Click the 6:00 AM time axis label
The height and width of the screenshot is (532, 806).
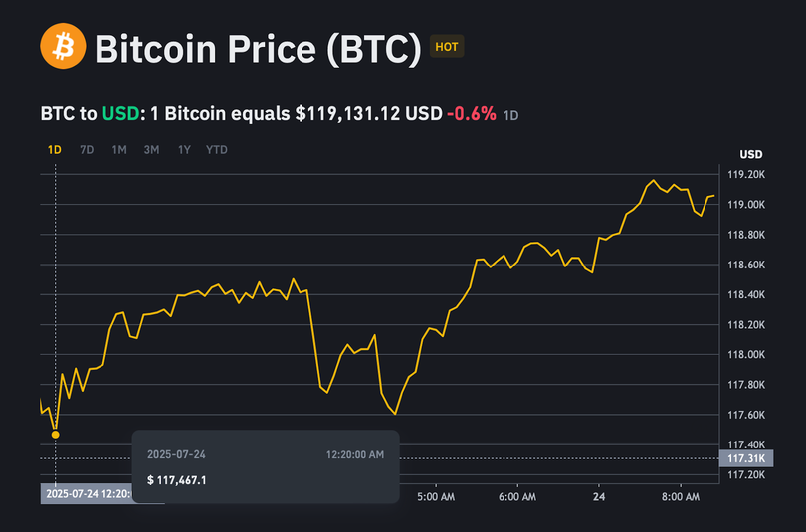coord(517,495)
